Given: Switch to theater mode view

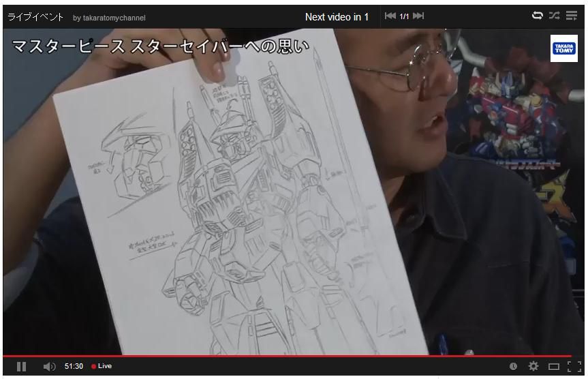Looking at the screenshot, I should (554, 367).
